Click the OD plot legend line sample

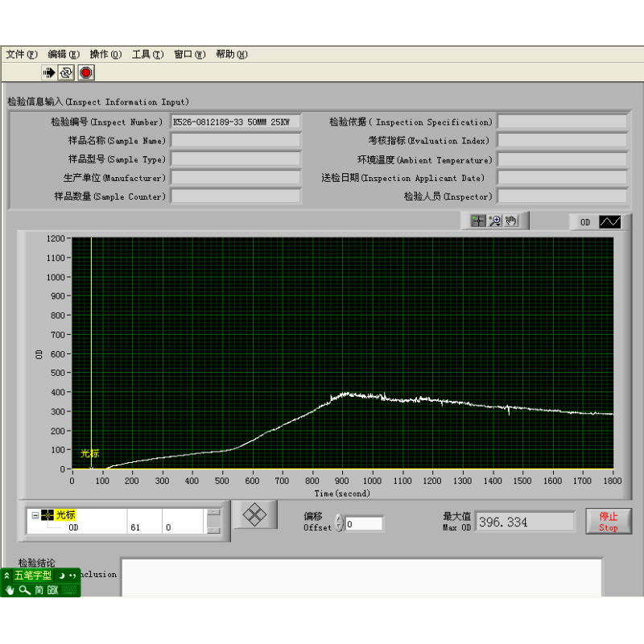click(x=610, y=222)
